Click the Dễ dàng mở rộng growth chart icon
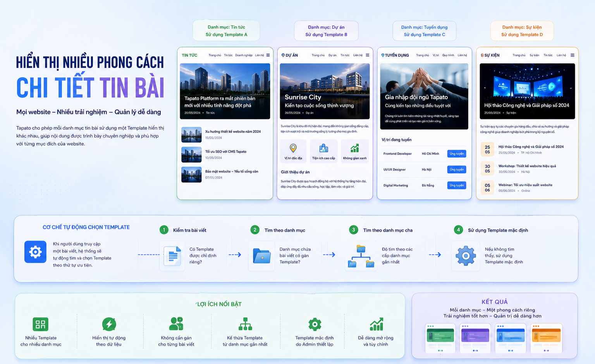 point(376,324)
